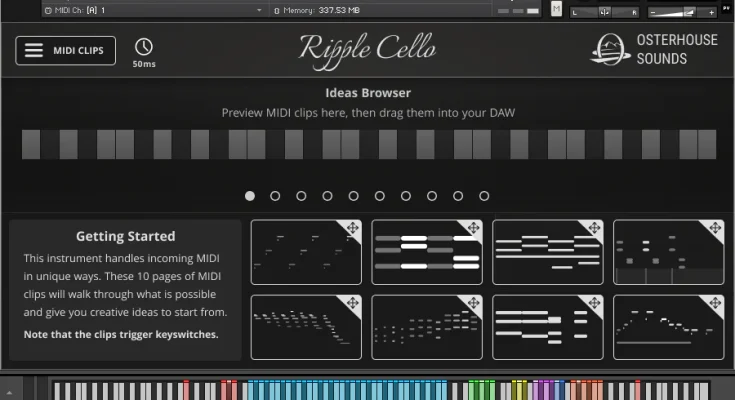The width and height of the screenshot is (735, 400).
Task: Click drag-arrows icon on fourth top-row clip
Action: tap(715, 229)
